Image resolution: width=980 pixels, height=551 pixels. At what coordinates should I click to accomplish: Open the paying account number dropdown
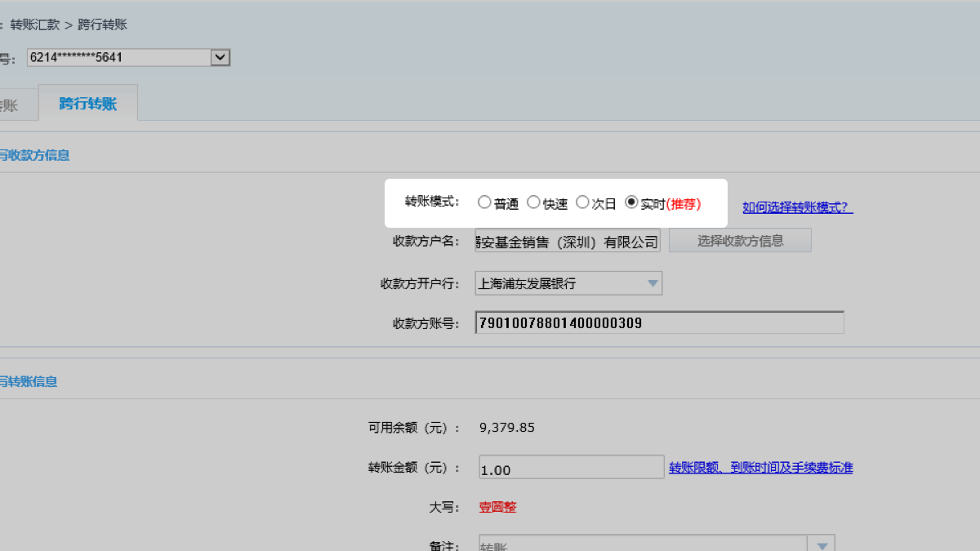click(x=220, y=57)
